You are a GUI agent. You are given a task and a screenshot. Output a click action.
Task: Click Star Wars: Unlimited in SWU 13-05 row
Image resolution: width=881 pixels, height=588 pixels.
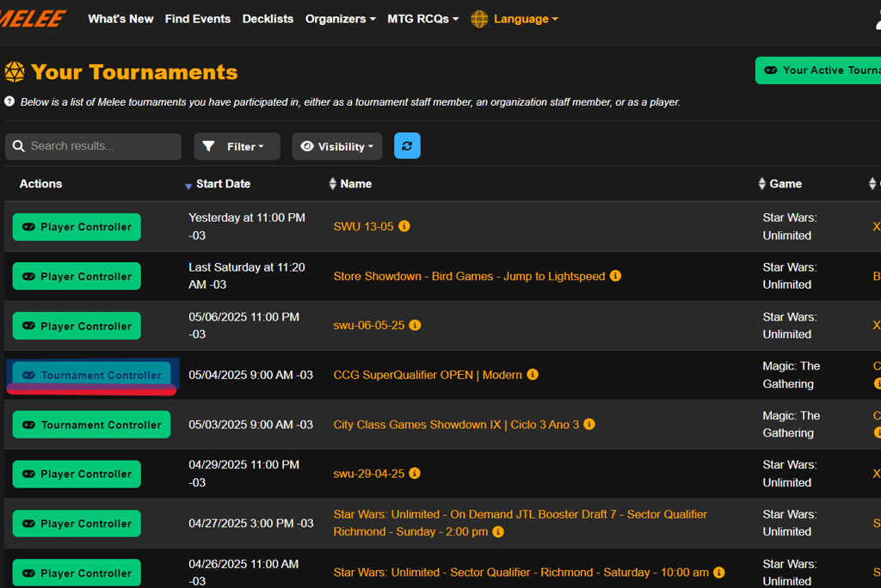tap(790, 226)
